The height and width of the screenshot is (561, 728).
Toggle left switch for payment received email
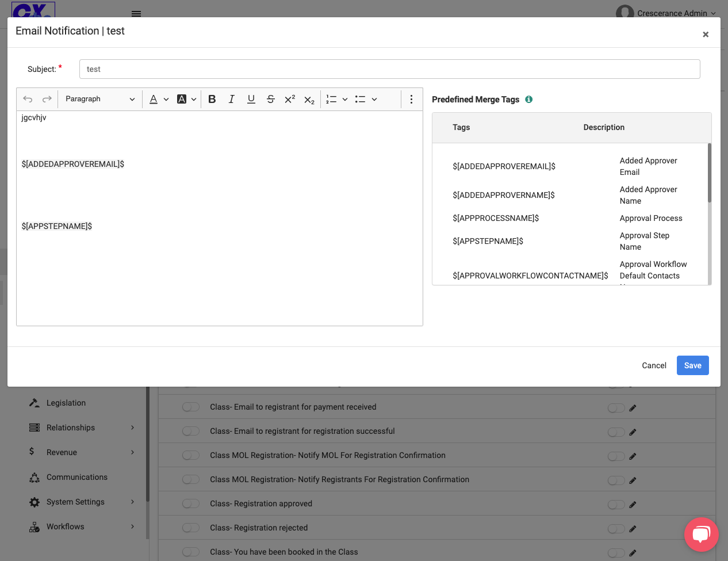tap(191, 407)
